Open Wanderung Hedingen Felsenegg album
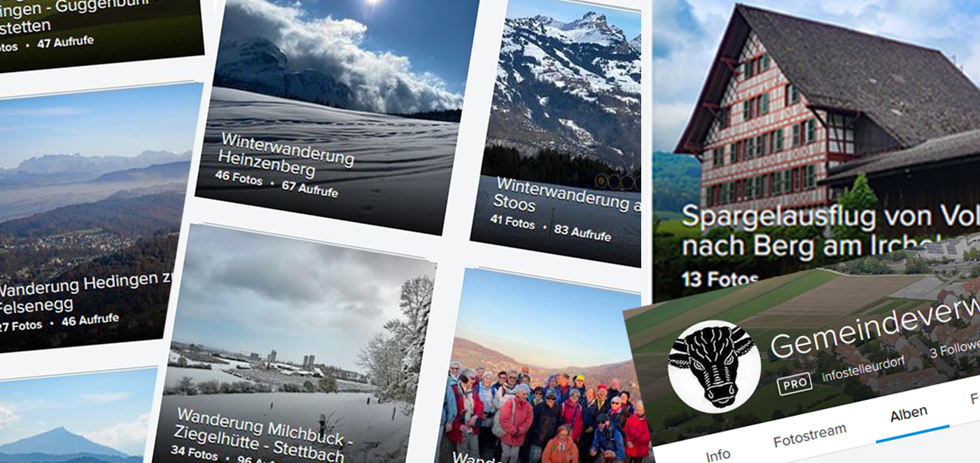The image size is (980, 463). pyautogui.click(x=91, y=214)
